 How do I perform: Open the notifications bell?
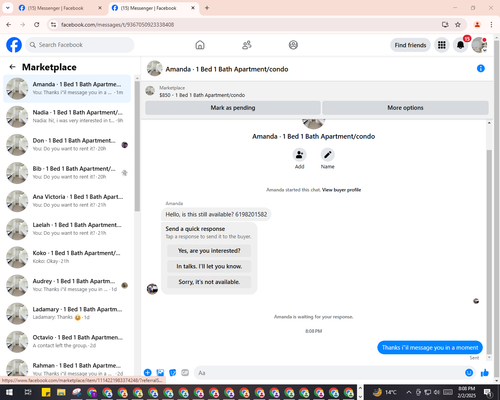click(460, 45)
